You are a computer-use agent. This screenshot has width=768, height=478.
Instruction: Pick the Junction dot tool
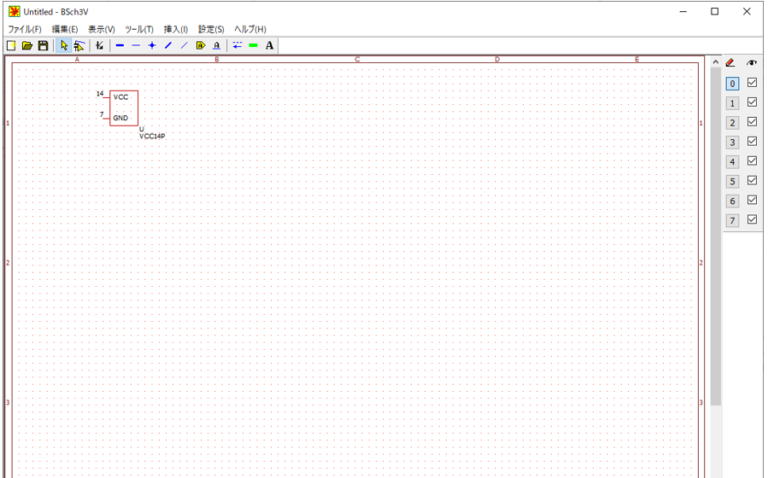click(x=152, y=45)
